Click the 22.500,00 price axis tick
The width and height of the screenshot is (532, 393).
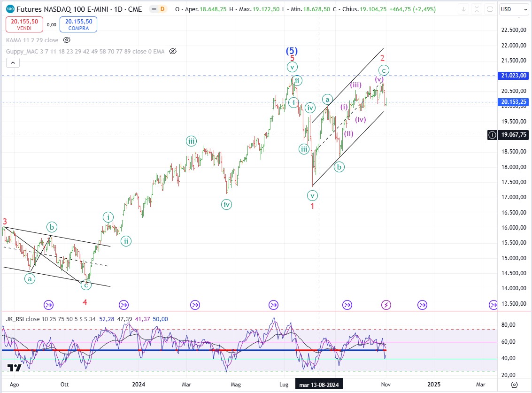tap(514, 30)
